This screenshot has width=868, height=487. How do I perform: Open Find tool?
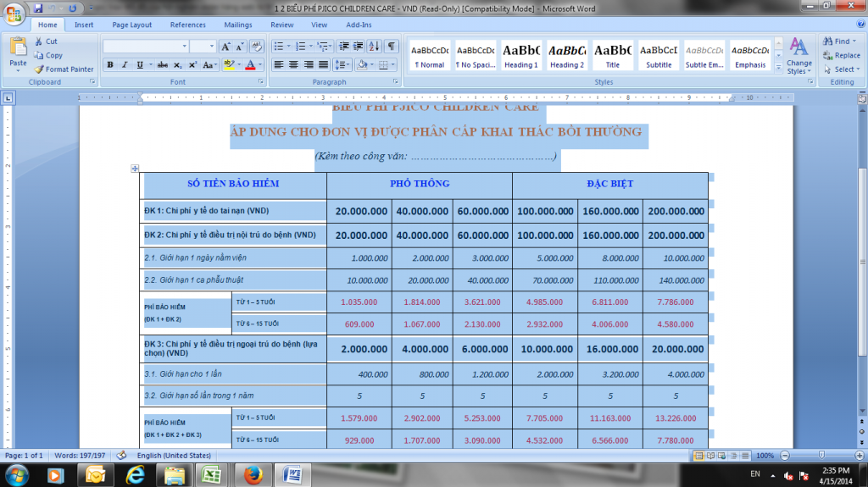point(838,42)
